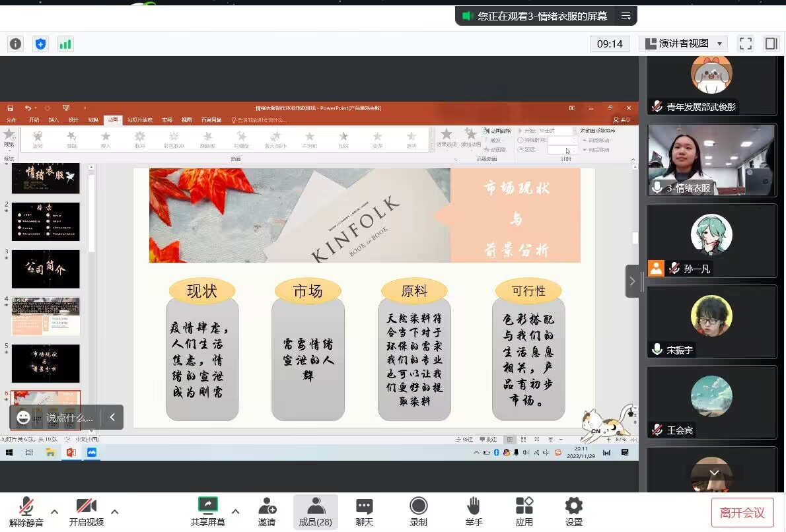This screenshot has height=532, width=786.
Task: Expand audio options arrow next to mute
Action: click(55, 512)
